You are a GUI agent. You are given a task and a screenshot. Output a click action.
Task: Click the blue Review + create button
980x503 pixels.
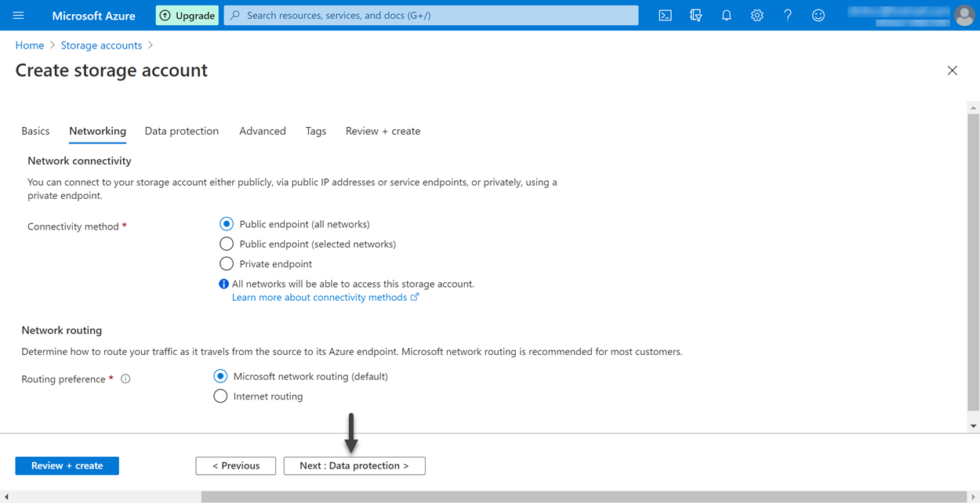pos(67,465)
